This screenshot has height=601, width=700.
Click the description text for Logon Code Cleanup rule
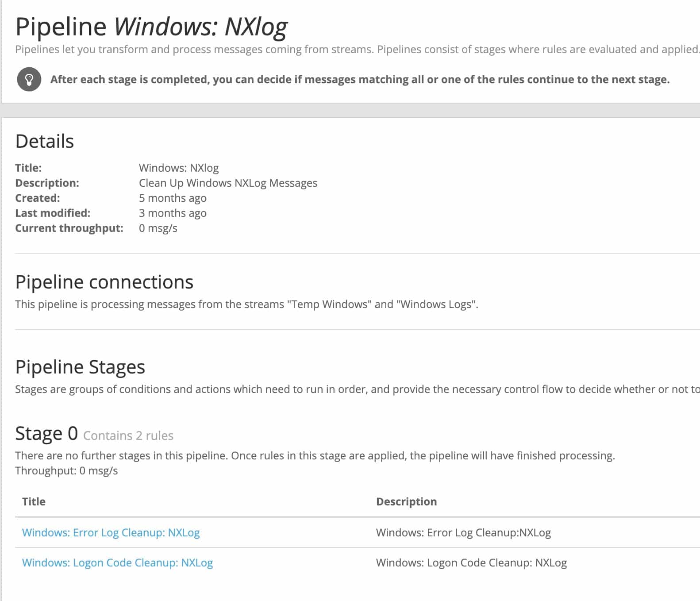click(471, 562)
